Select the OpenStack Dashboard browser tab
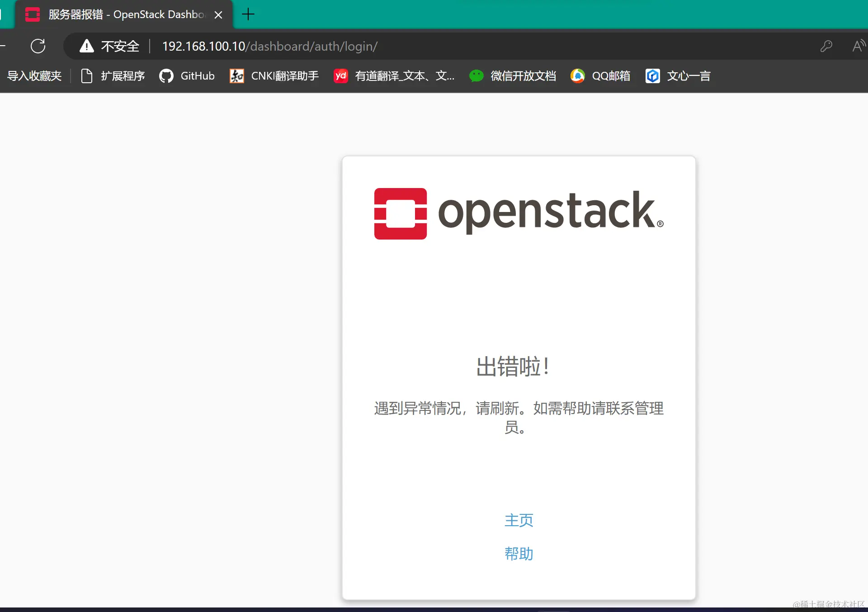This screenshot has width=868, height=612. click(x=124, y=14)
